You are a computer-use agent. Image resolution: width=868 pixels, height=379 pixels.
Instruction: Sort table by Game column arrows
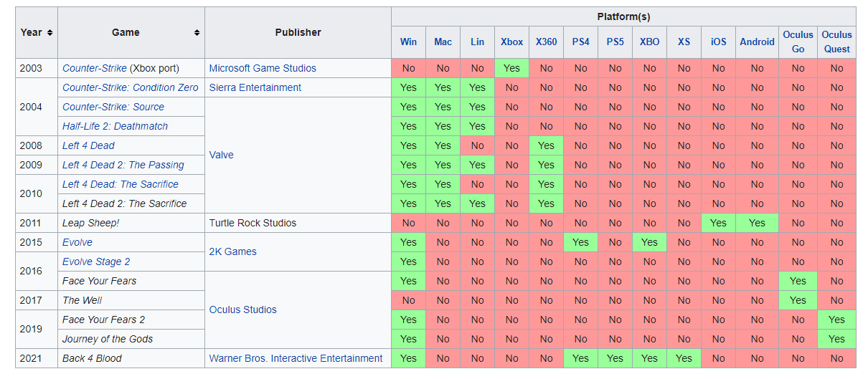(197, 33)
